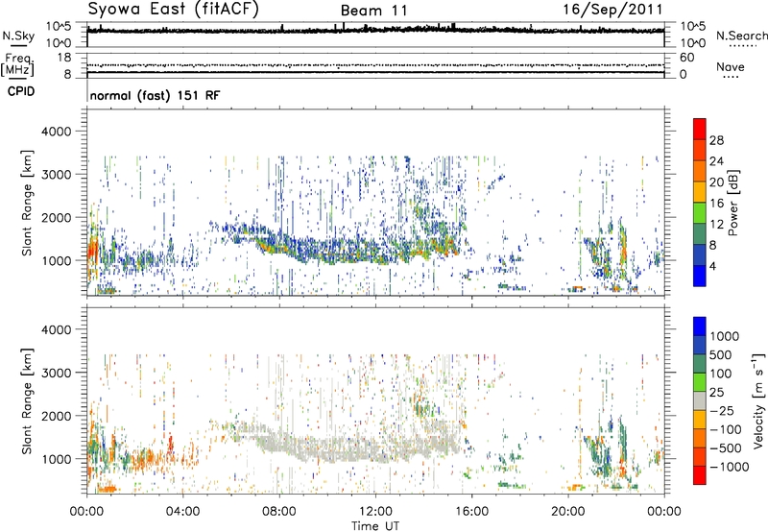Click the '18' frequency axis tick
768x532 pixels.
64,58
